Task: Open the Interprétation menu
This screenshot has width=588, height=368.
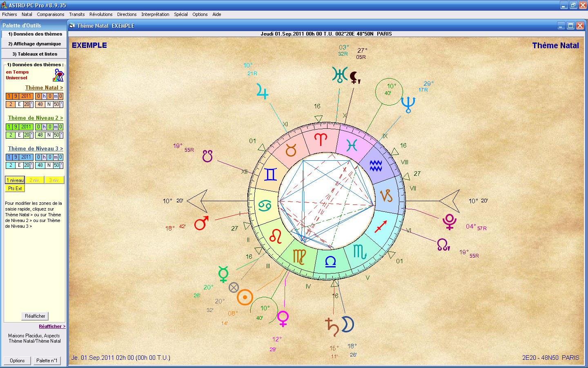Action: coord(155,14)
